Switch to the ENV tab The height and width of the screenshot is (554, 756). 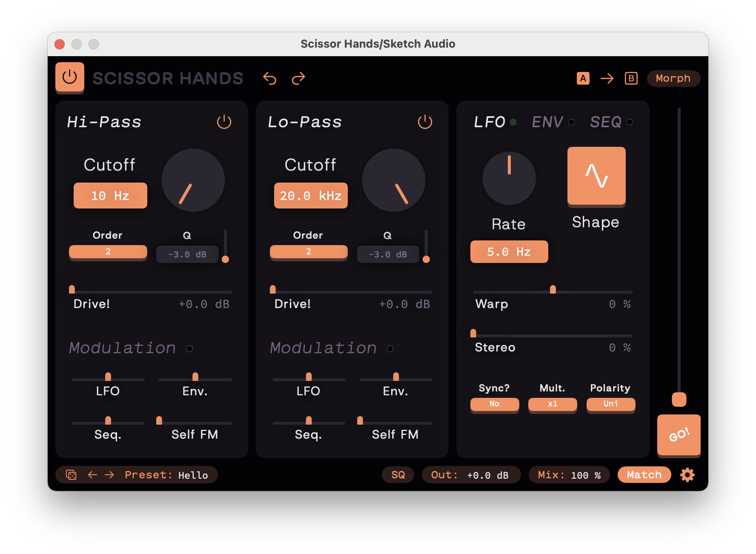point(548,122)
